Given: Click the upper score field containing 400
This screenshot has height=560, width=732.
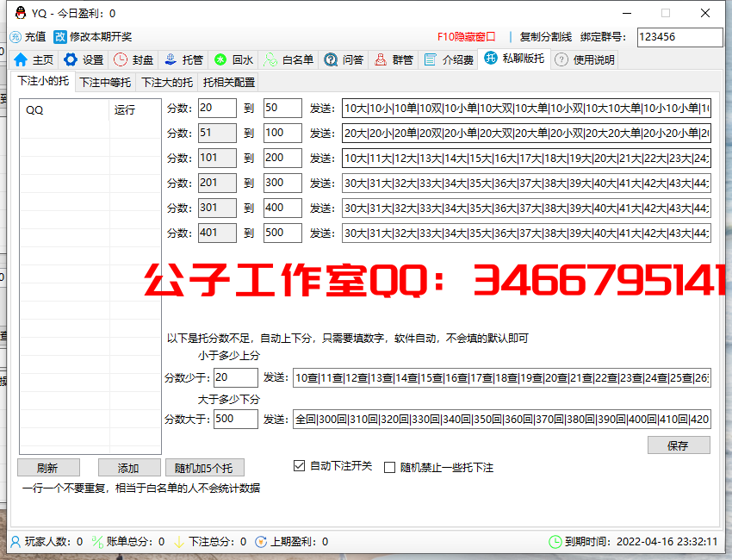Looking at the screenshot, I should click(282, 208).
